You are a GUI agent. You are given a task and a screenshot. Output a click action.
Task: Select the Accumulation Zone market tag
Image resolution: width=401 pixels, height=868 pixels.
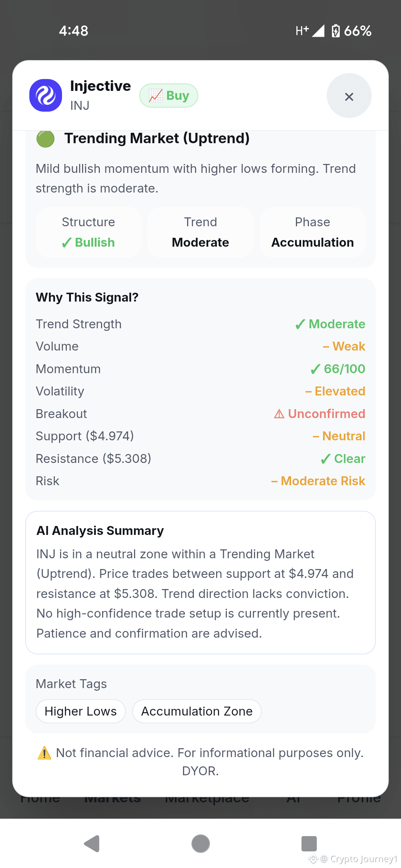[197, 711]
